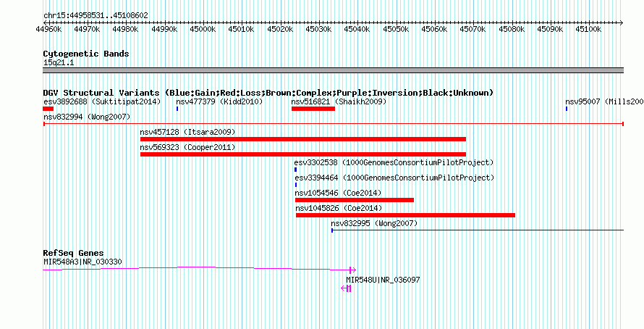Click the nsv457128 red loss bar
Image resolution: width=644 pixels, height=329 pixels.
tap(303, 139)
